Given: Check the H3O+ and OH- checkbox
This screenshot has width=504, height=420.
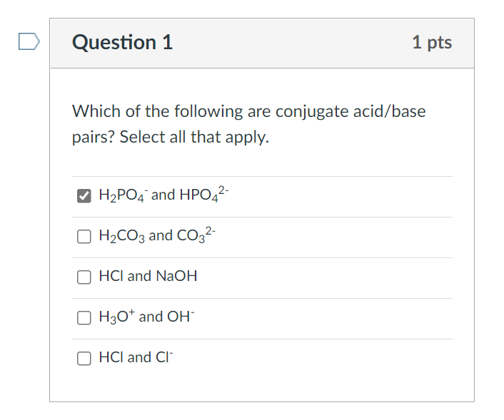Looking at the screenshot, I should point(84,317).
